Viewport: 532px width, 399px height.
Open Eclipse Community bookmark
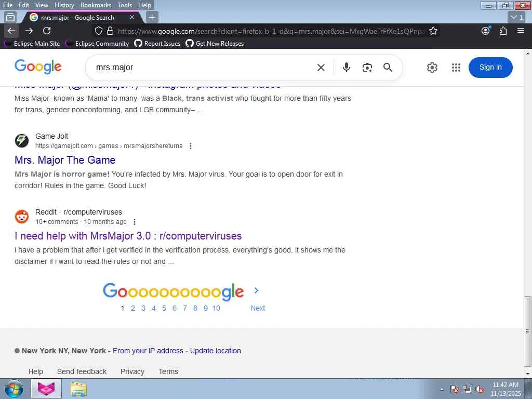click(x=98, y=44)
